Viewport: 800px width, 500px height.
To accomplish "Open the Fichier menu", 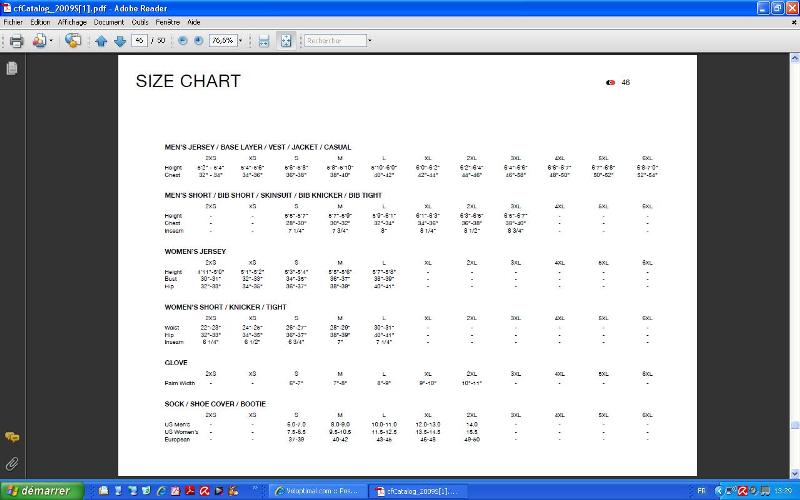I will [x=13, y=21].
